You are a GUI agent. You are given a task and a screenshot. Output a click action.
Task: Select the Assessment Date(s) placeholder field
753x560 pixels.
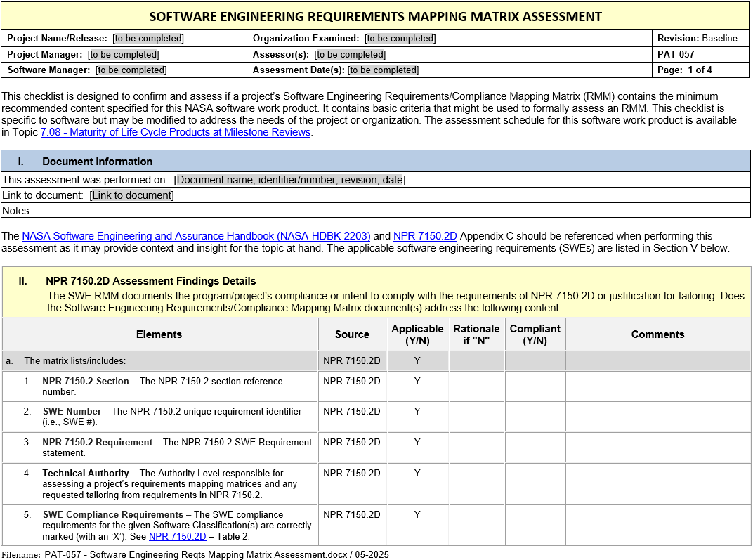coord(383,70)
